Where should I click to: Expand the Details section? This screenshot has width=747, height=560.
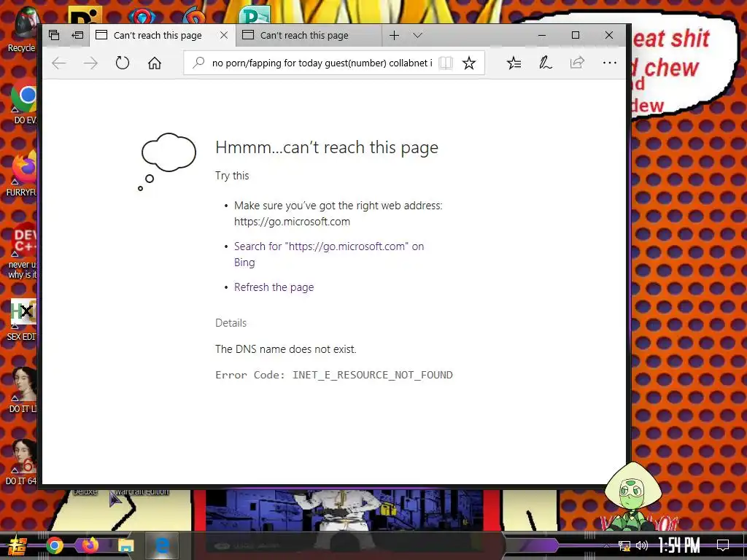tap(231, 323)
